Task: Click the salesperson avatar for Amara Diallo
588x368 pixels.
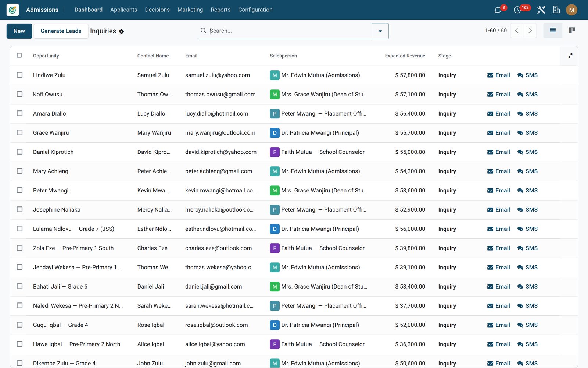Action: [x=275, y=114]
